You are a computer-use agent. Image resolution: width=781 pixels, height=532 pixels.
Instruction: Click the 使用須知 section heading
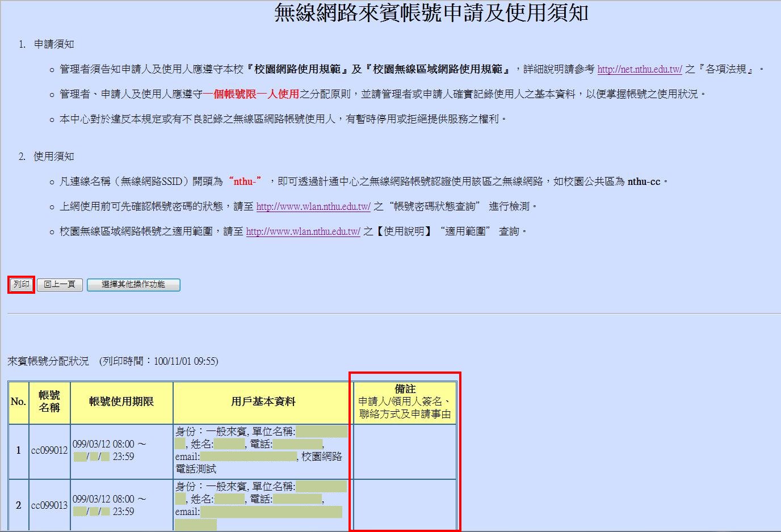click(53, 157)
